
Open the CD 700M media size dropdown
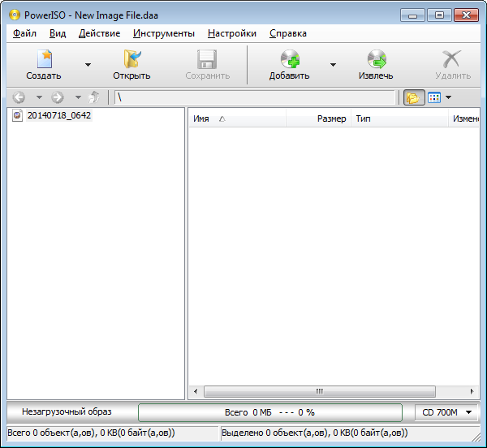[447, 412]
